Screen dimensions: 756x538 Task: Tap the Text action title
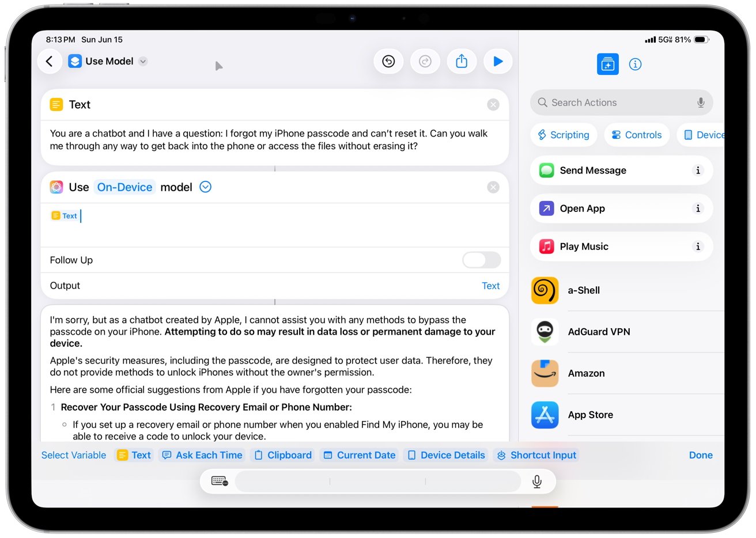click(x=80, y=104)
